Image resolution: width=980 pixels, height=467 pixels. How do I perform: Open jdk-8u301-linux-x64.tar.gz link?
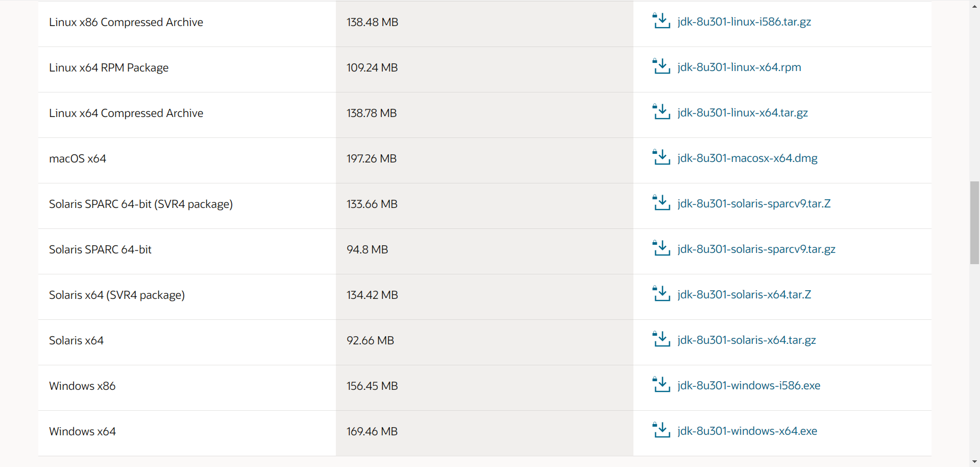pos(743,112)
